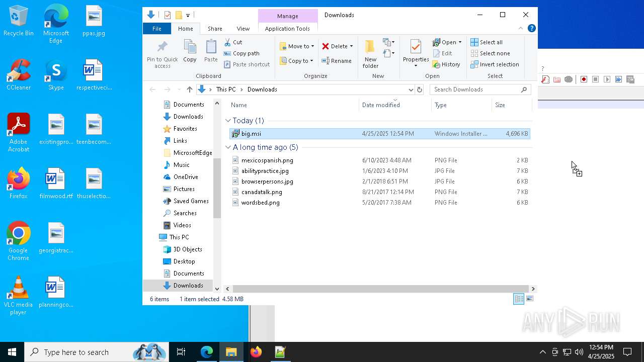Click search magnifier in Search Downloads box
Viewport: 644px width, 362px height.
[524, 89]
